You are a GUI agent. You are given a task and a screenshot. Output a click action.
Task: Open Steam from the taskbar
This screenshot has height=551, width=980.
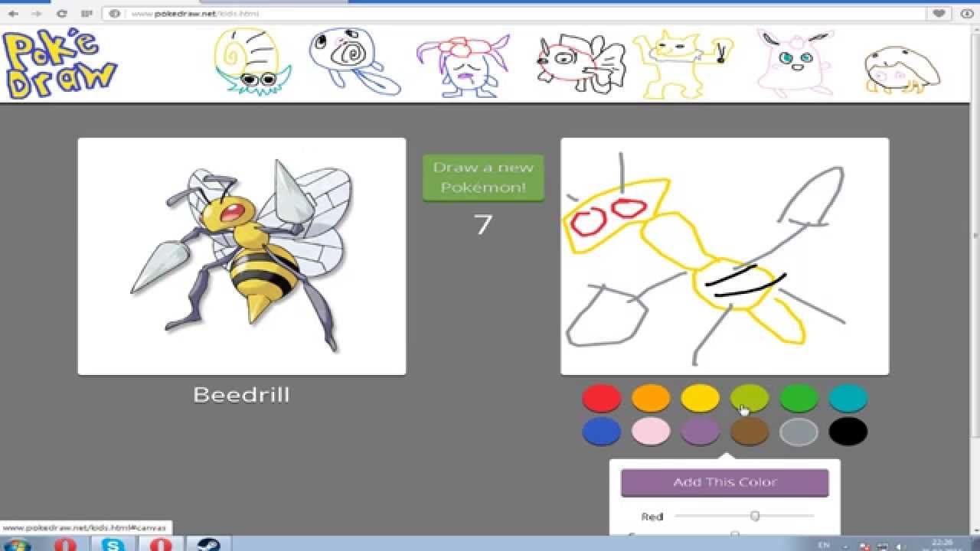pos(208,544)
